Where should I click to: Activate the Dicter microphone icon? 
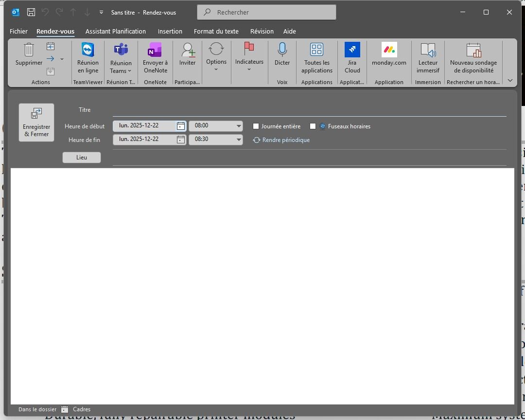[282, 49]
